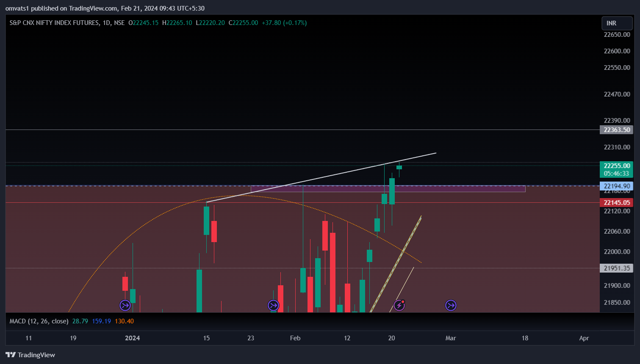Click the MACD value 130.40
This screenshot has height=364, width=640.
point(124,321)
